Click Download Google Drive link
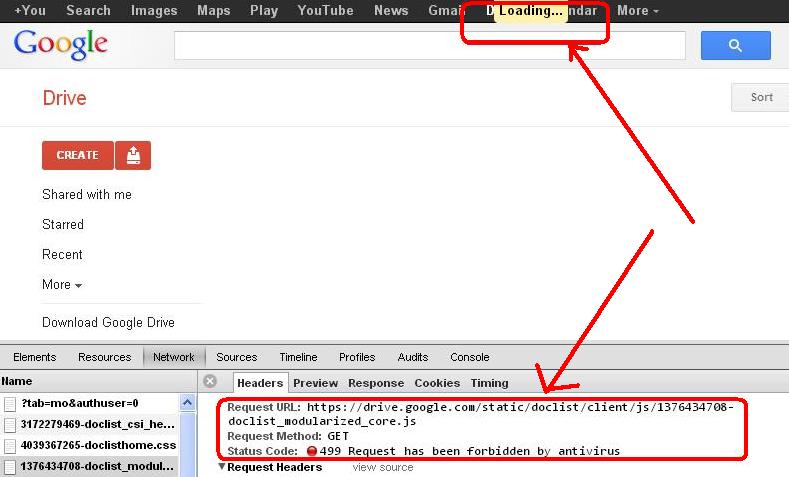 coord(108,322)
